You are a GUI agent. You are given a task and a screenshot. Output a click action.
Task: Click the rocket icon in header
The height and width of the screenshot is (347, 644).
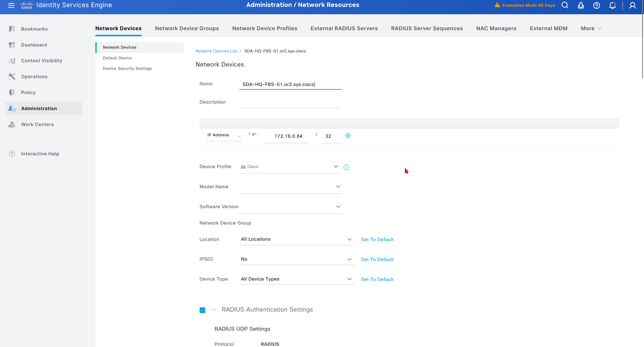coord(581,5)
